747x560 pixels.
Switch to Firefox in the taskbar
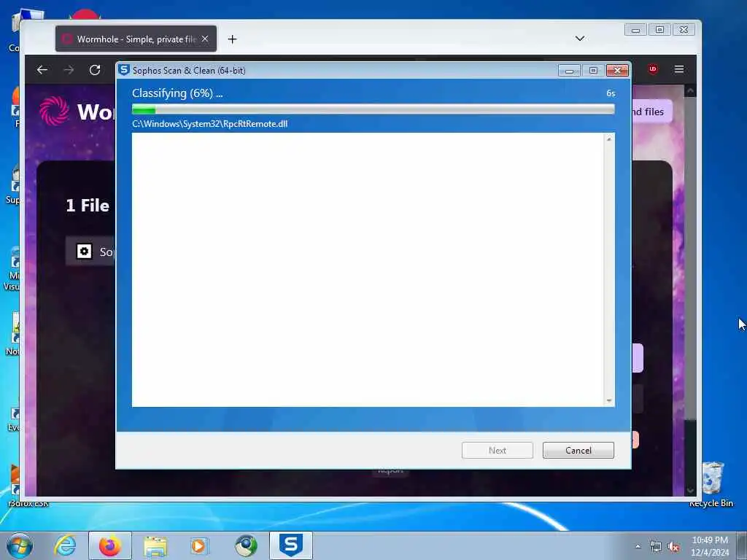pyautogui.click(x=110, y=545)
